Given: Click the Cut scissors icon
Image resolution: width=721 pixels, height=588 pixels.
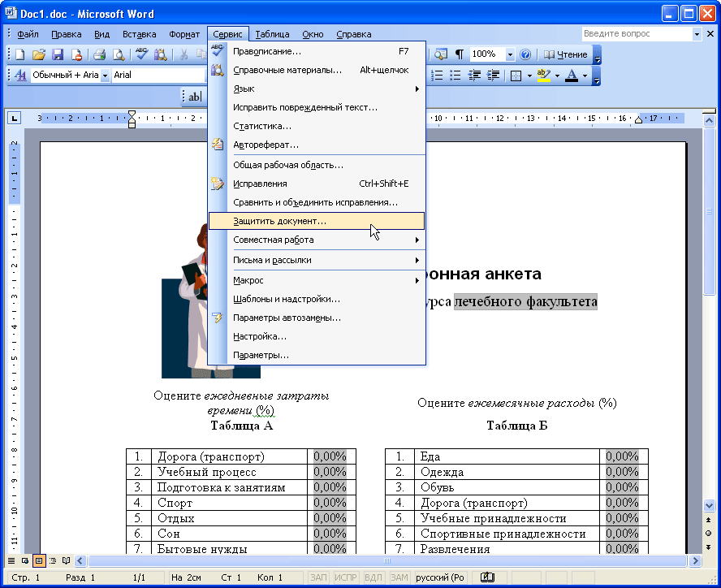Looking at the screenshot, I should 183,54.
